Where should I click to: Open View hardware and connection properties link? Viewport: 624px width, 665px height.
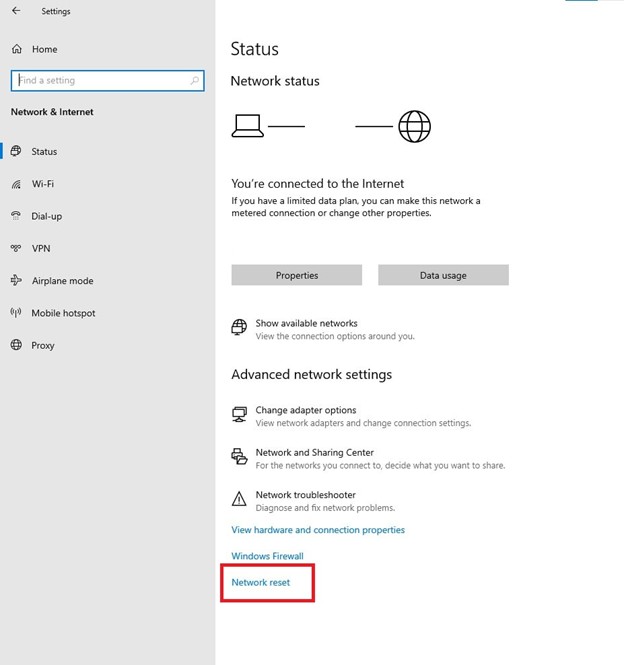tap(318, 530)
